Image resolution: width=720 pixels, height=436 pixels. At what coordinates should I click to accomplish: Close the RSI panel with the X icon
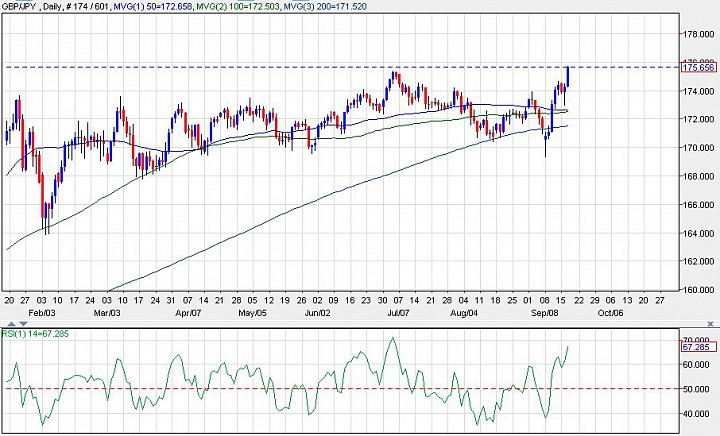click(x=711, y=324)
